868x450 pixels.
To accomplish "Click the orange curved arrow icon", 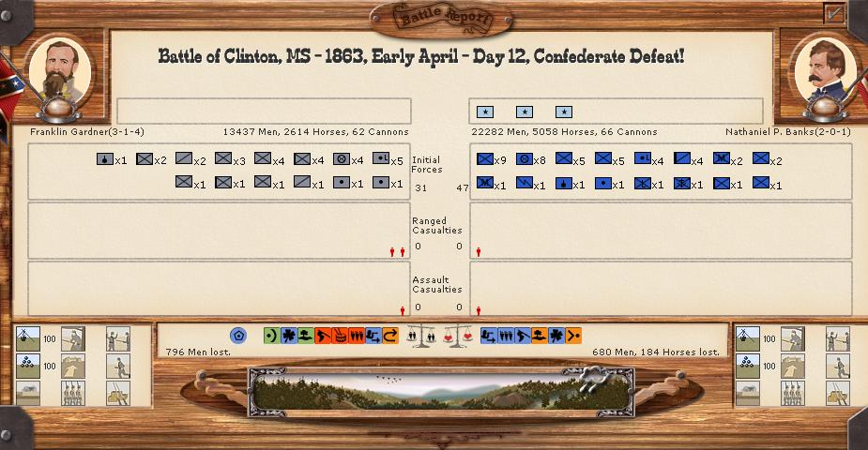I will point(390,335).
